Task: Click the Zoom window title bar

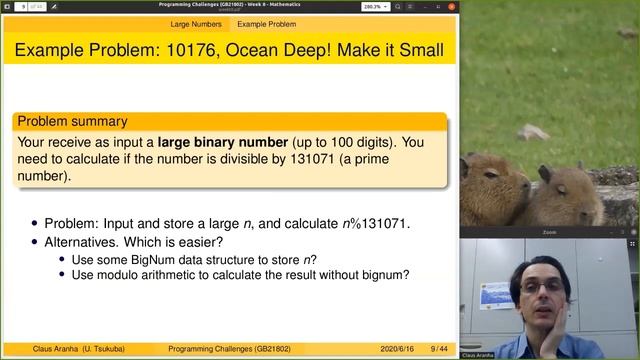Action: (x=549, y=232)
